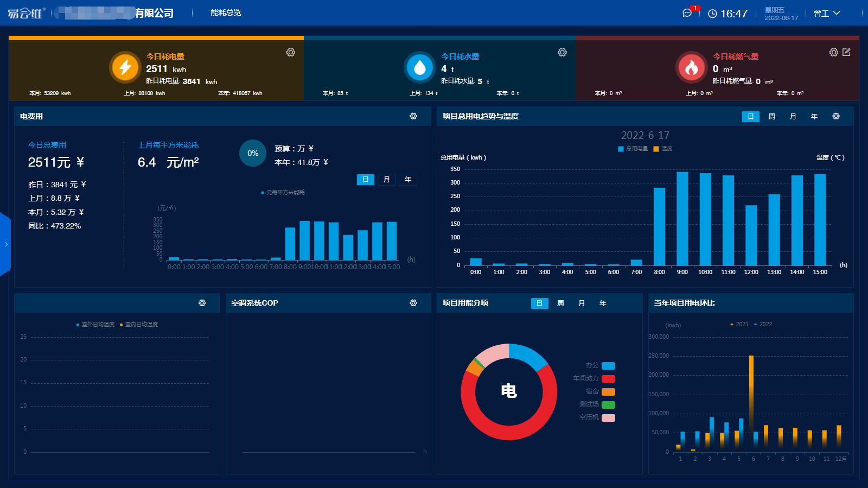Switch 项目总用电趋势 chart to 周 view
This screenshot has height=488, width=868.
click(771, 117)
